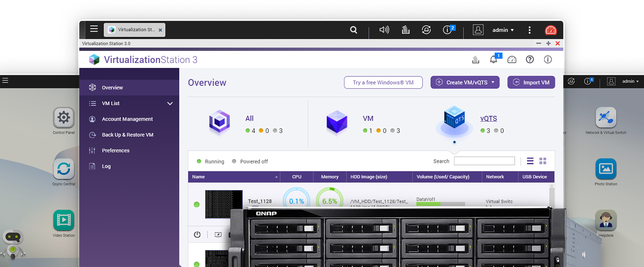Select VM List in the sidebar
The image size is (644, 267).
[129, 103]
